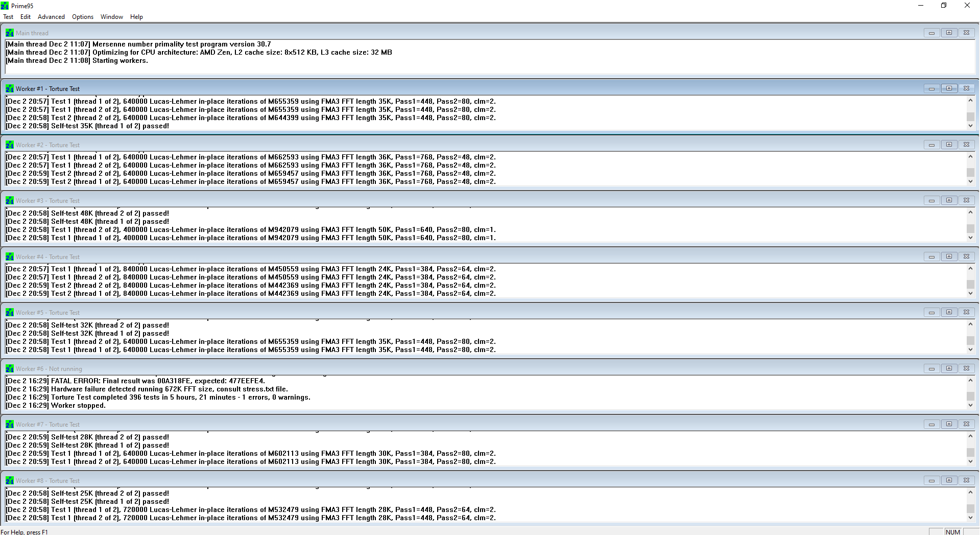Open the Help menu
980x535 pixels.
point(136,17)
